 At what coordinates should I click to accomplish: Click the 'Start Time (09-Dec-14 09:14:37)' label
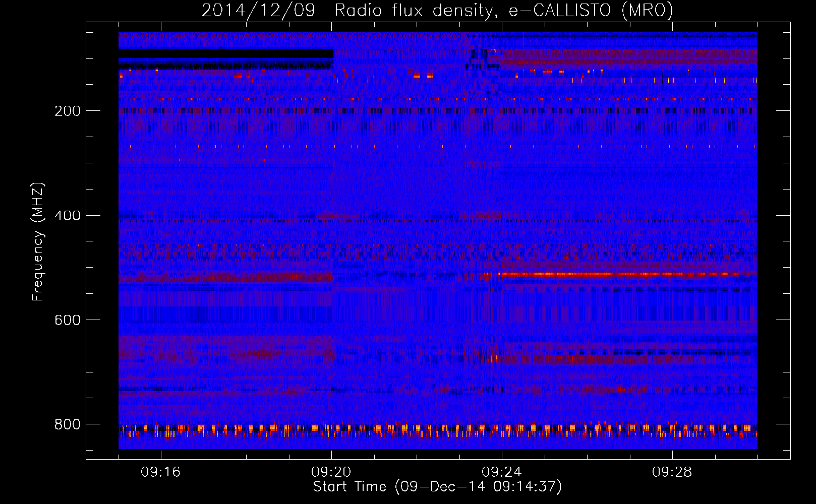coord(437,487)
